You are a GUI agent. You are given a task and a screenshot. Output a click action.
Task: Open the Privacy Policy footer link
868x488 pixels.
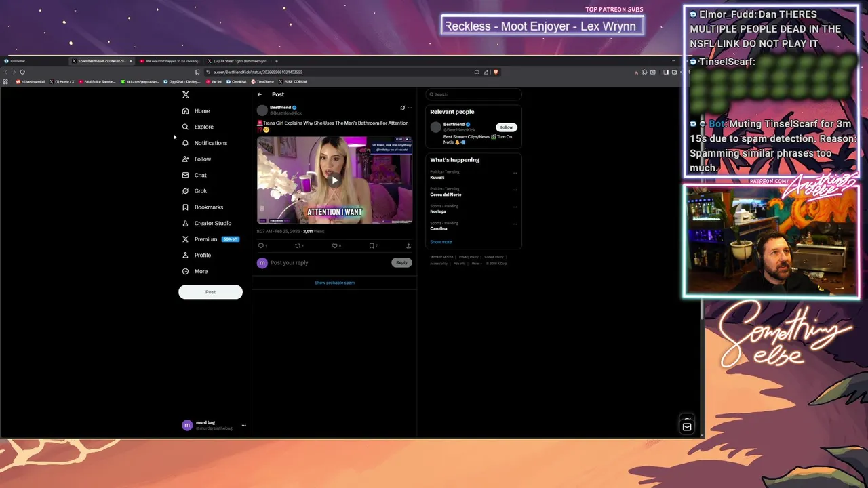469,257
